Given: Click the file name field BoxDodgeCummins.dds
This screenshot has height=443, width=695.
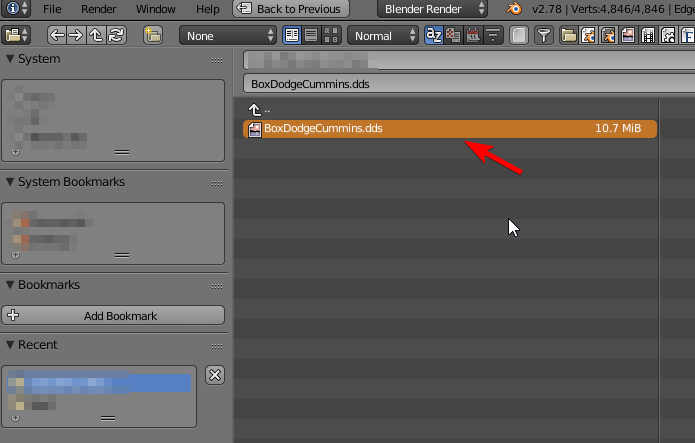Looking at the screenshot, I should (x=469, y=84).
